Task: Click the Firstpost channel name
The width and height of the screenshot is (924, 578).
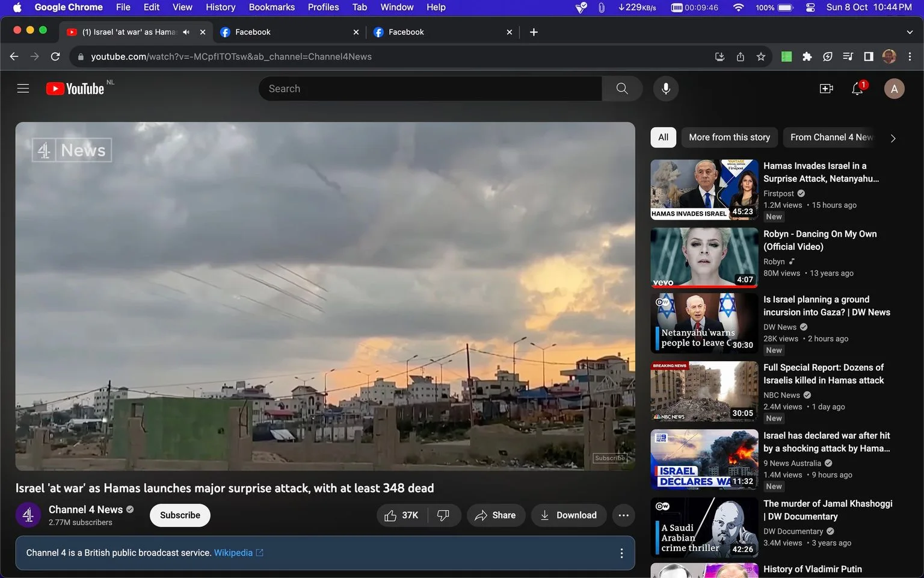Action: (x=778, y=193)
